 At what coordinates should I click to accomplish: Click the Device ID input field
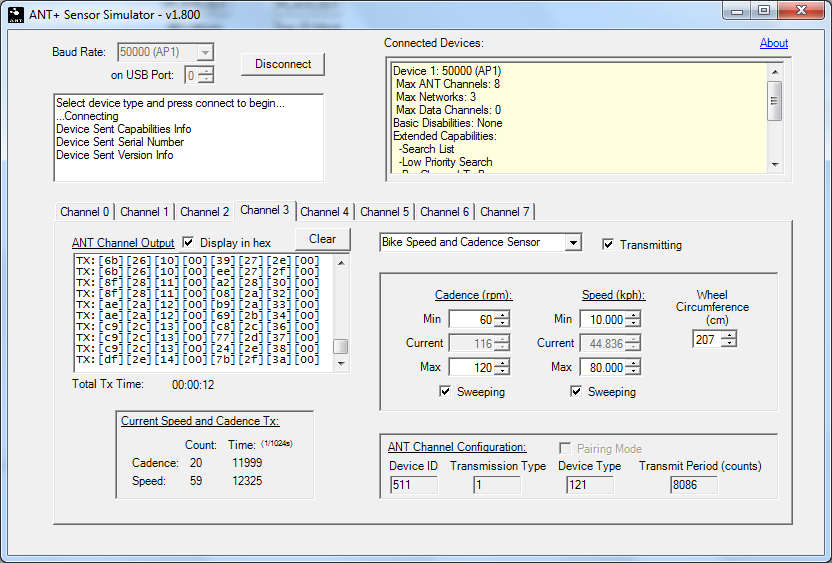click(414, 485)
